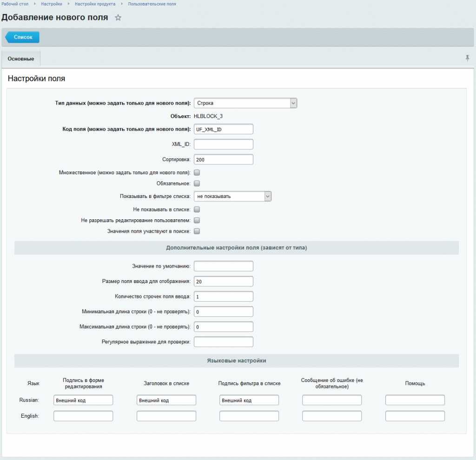Viewport: 476px width, 460px height.
Task: Focus Размер поля ввода для отображения field
Action: tap(224, 281)
